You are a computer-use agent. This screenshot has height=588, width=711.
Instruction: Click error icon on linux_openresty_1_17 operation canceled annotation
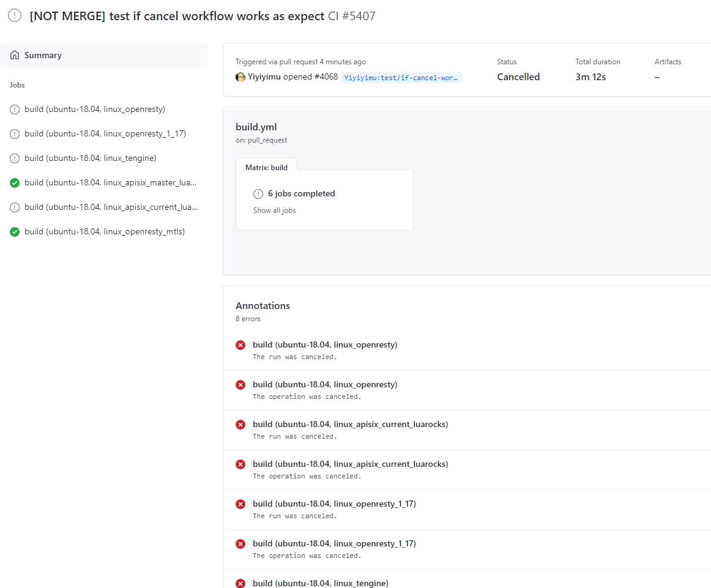tap(240, 544)
